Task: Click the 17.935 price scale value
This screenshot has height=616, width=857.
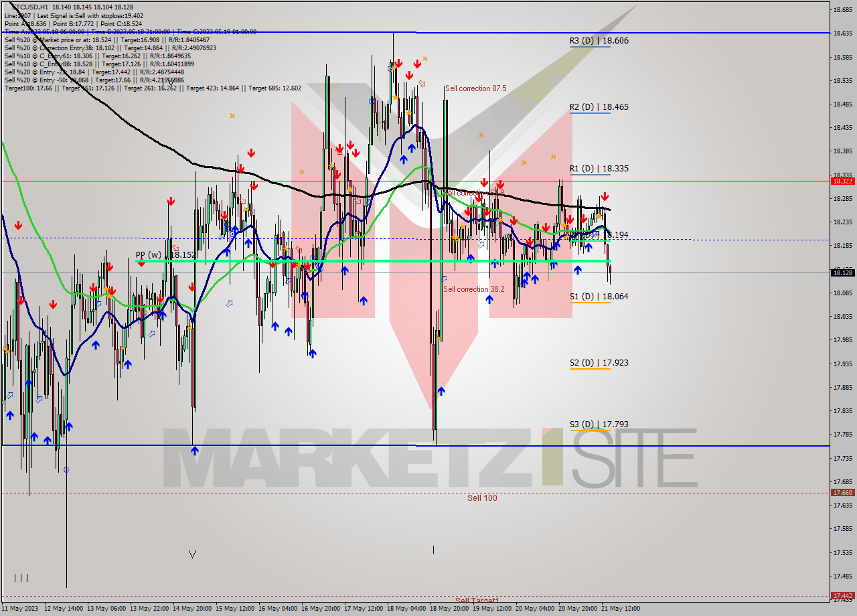Action: [842, 364]
